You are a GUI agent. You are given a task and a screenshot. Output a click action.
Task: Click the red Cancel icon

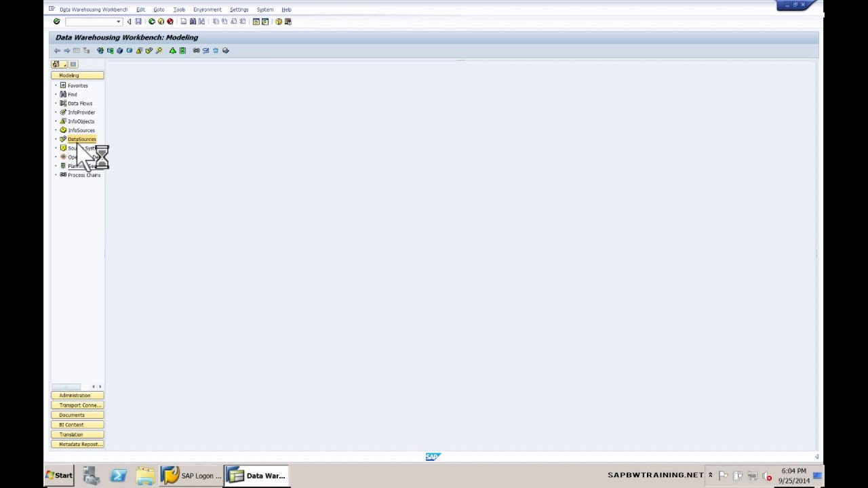[170, 22]
